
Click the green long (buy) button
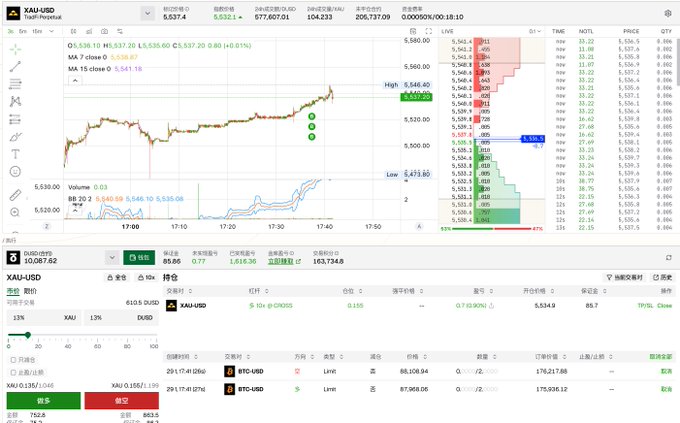click(x=43, y=400)
